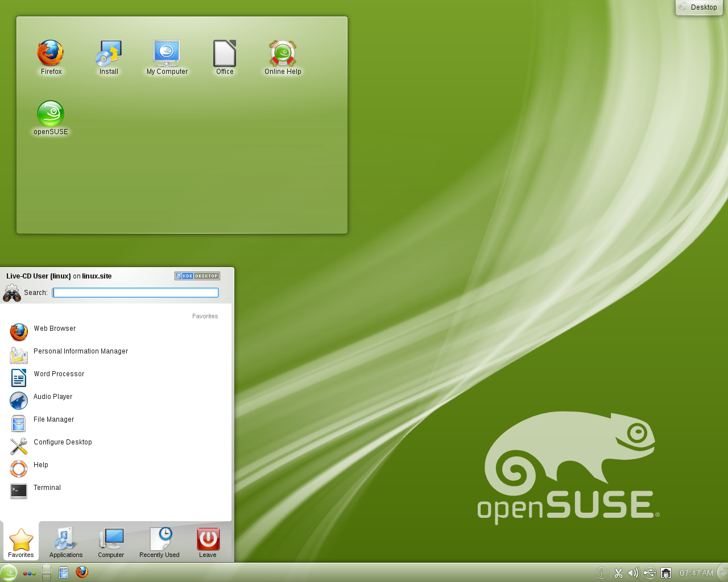728x582 pixels.
Task: Click the volume icon in the system tray
Action: pos(633,573)
